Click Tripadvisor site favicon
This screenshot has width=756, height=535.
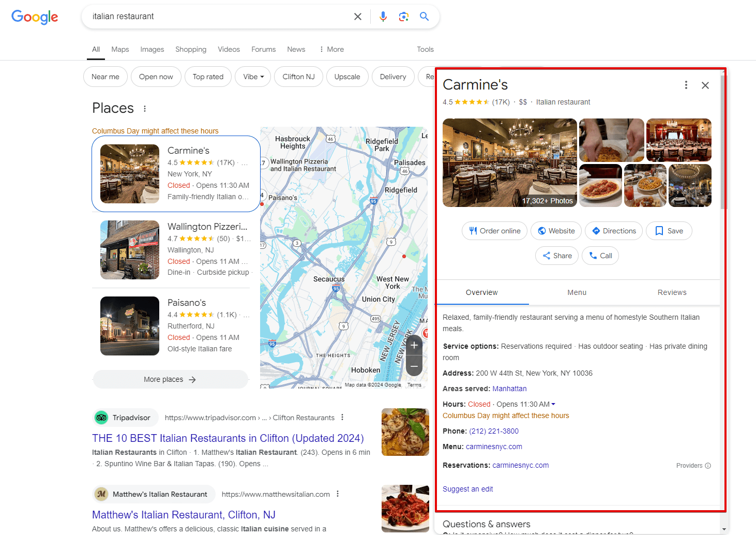pos(101,418)
